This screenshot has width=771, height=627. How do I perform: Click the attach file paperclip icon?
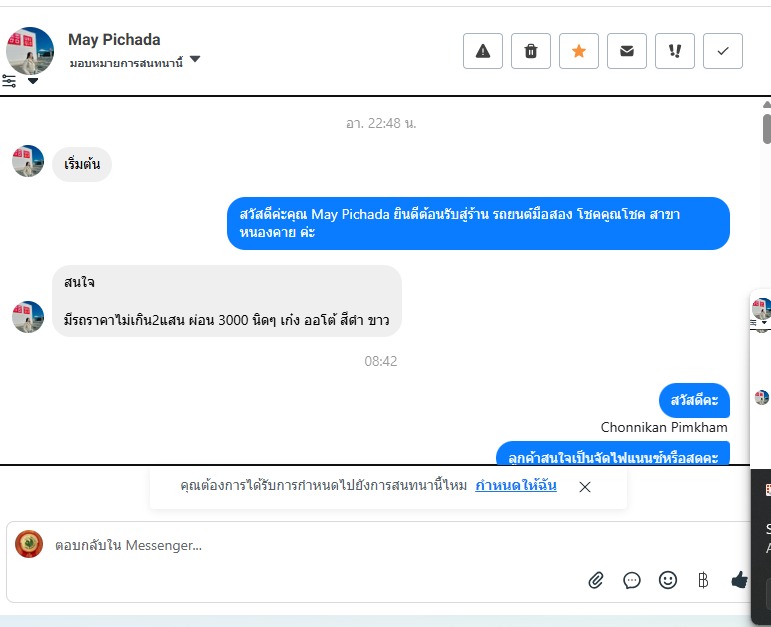(x=595, y=580)
